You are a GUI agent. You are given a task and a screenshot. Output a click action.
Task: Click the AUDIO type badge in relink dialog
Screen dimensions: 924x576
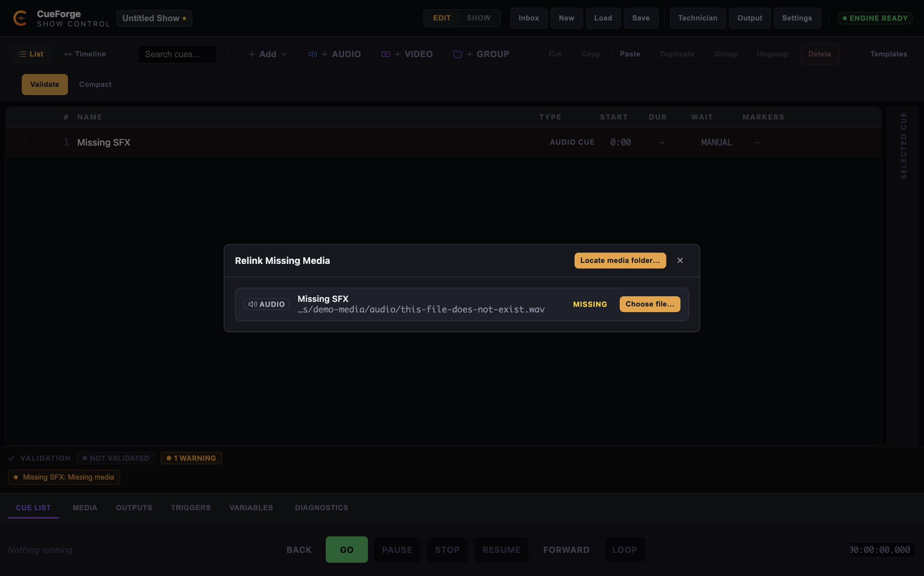click(266, 304)
